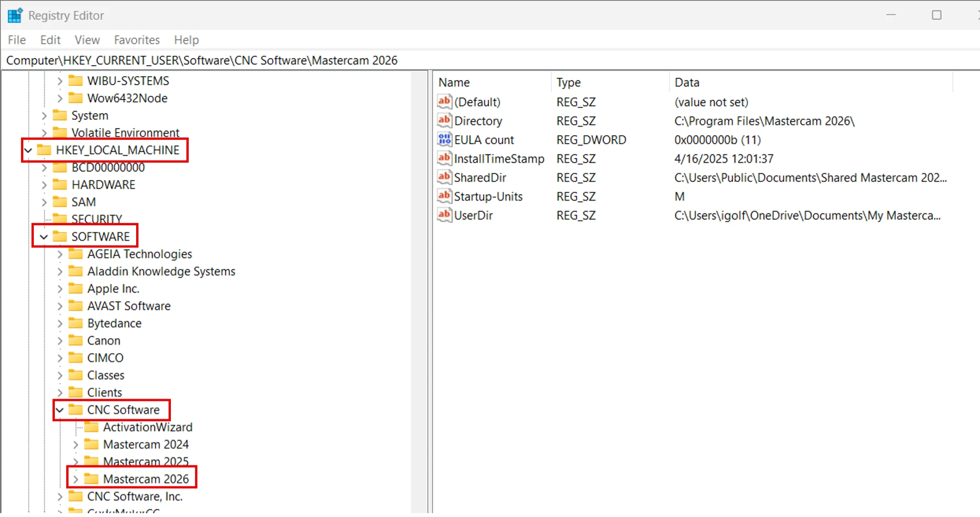980x517 pixels.
Task: Click the EULA count DWORD icon
Action: [x=444, y=139]
